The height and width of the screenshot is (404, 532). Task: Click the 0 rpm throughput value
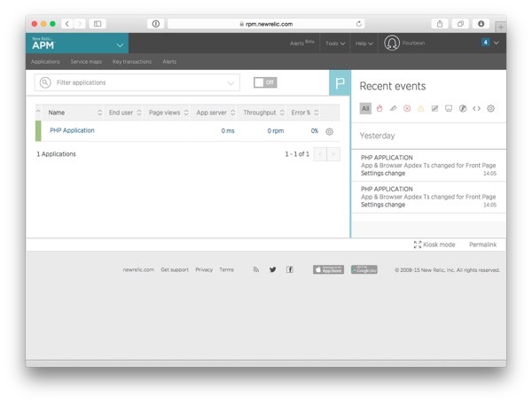tap(276, 131)
